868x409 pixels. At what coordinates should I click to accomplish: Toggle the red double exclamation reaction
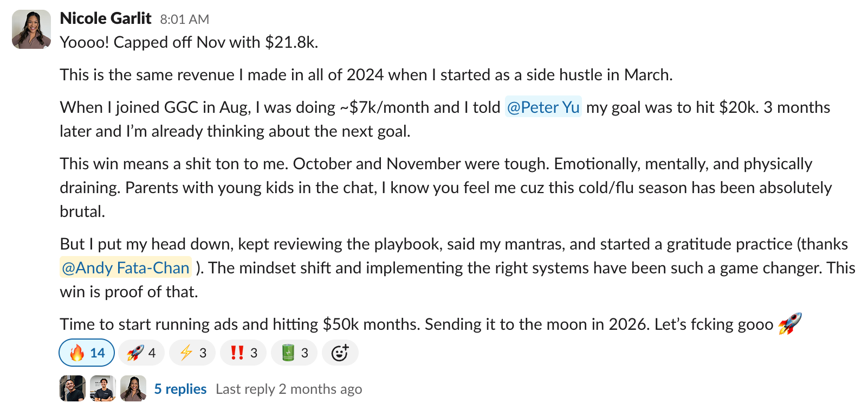coord(243,353)
